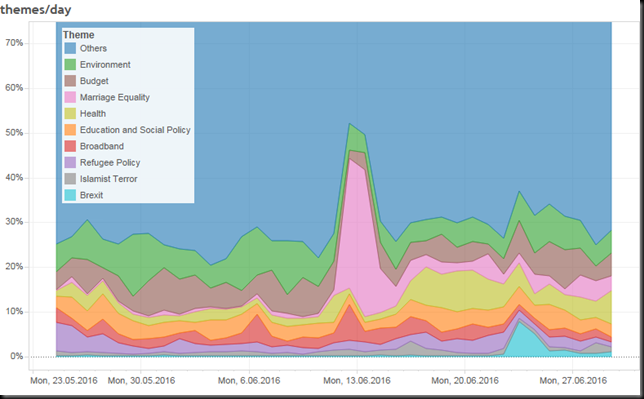Select 'Education and Social Policy' legend label
Viewport: 644px width, 399px height.
click(135, 130)
